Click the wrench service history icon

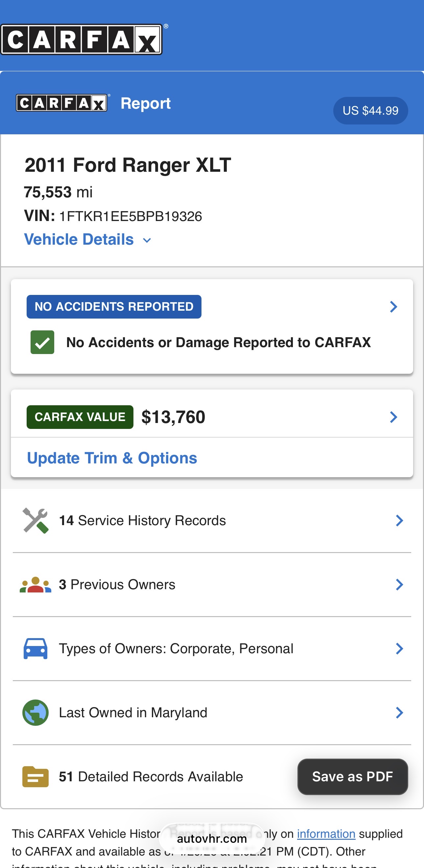(x=35, y=521)
